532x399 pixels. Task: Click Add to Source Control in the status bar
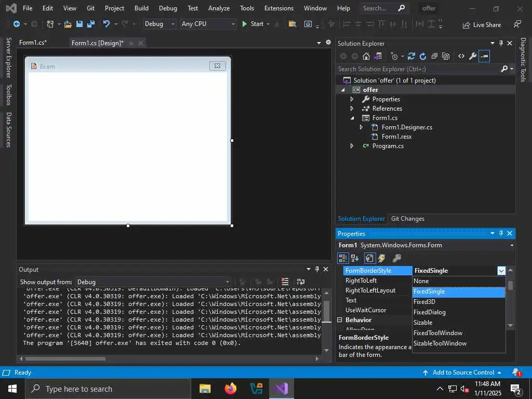click(x=462, y=373)
